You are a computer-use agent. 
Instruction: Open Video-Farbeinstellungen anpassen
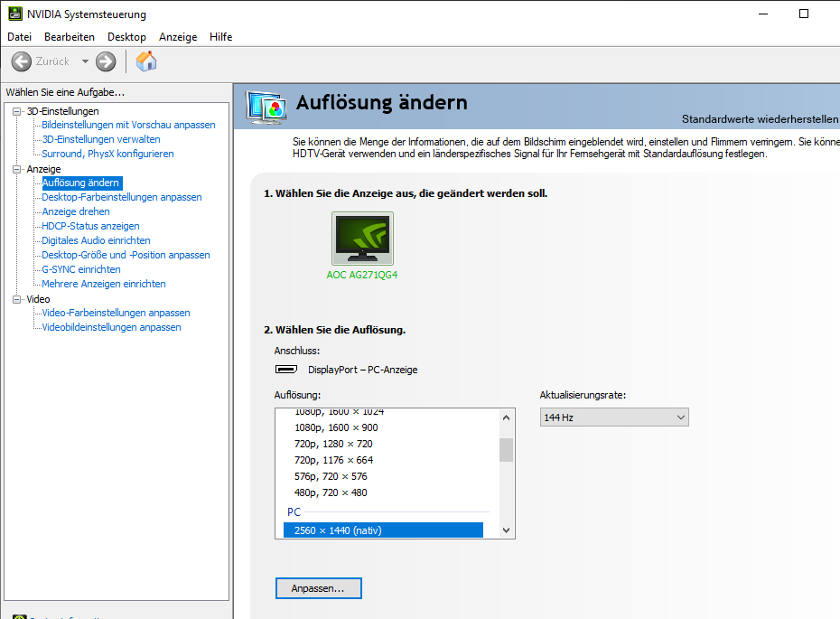coord(116,313)
